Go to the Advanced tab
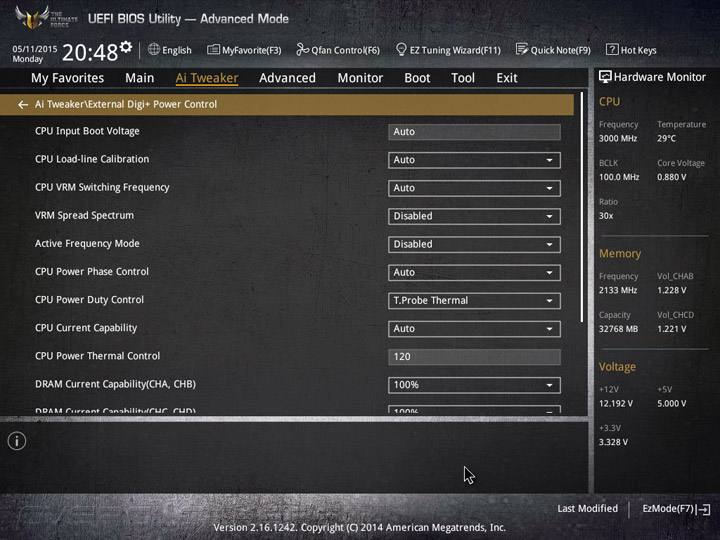Viewport: 720px width, 540px height. point(287,78)
